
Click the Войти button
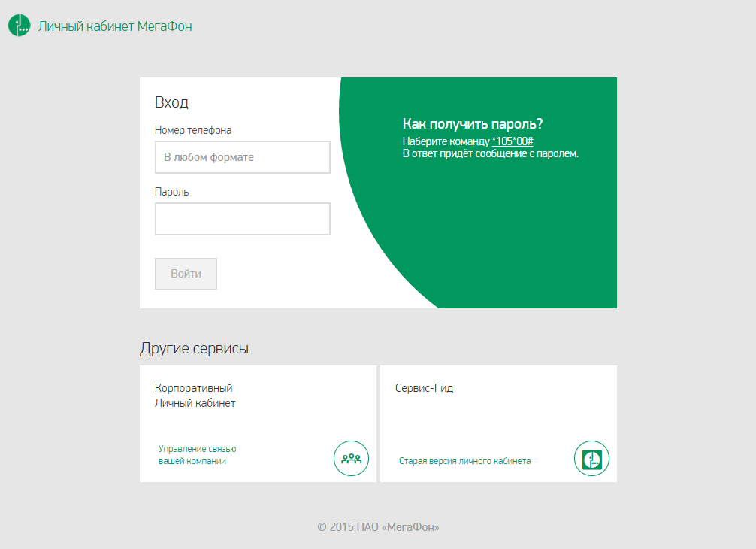coord(186,274)
